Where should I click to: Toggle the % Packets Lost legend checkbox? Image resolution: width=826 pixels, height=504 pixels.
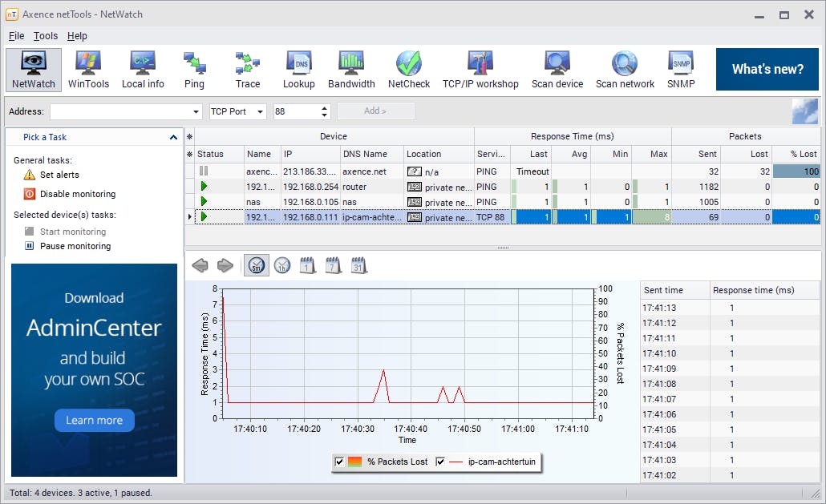339,462
